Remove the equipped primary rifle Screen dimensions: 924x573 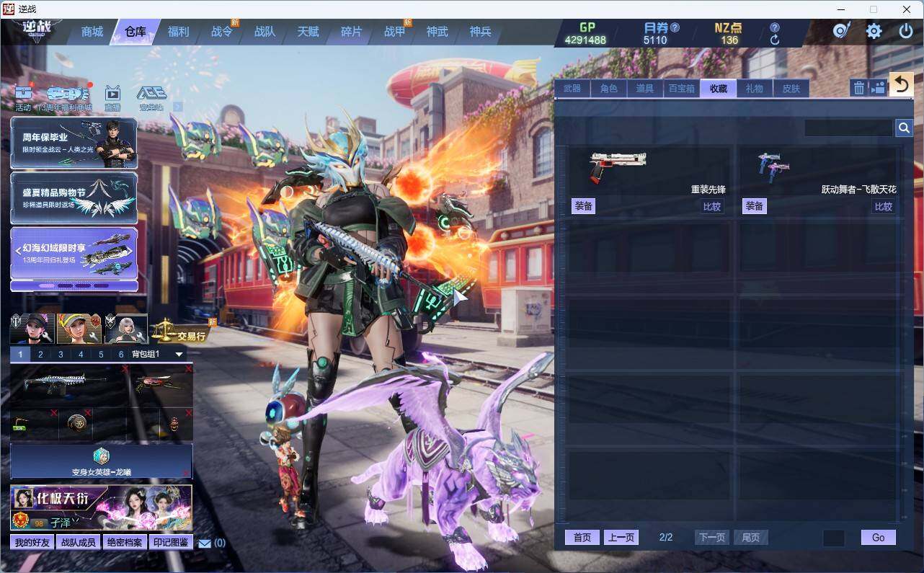124,369
